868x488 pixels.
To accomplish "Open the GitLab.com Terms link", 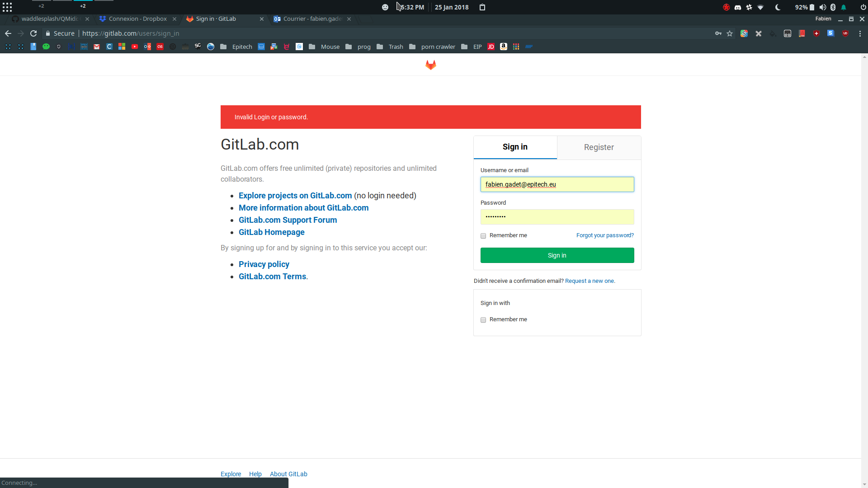I will coord(273,277).
